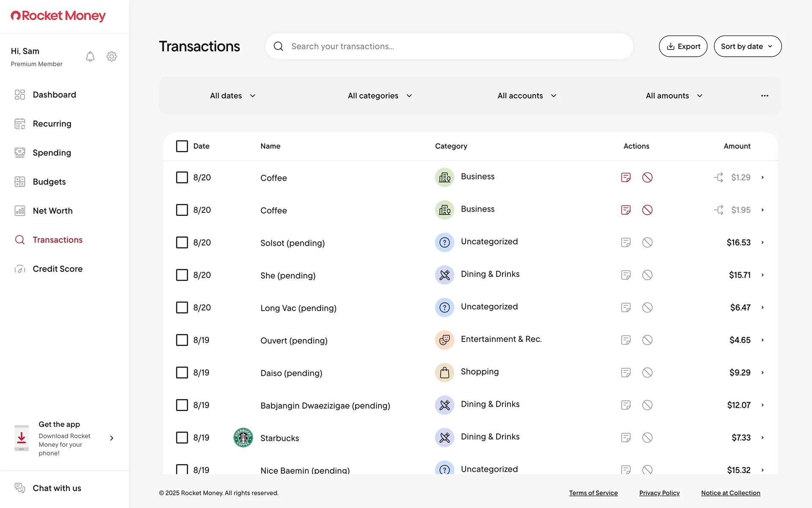
Task: Go to Budgets in the sidebar
Action: [49, 182]
